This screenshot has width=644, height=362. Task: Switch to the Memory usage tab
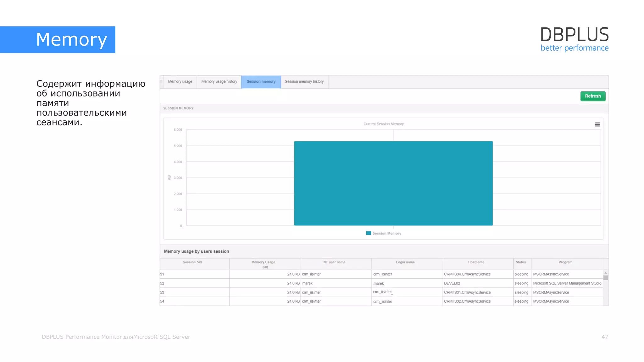click(x=180, y=82)
